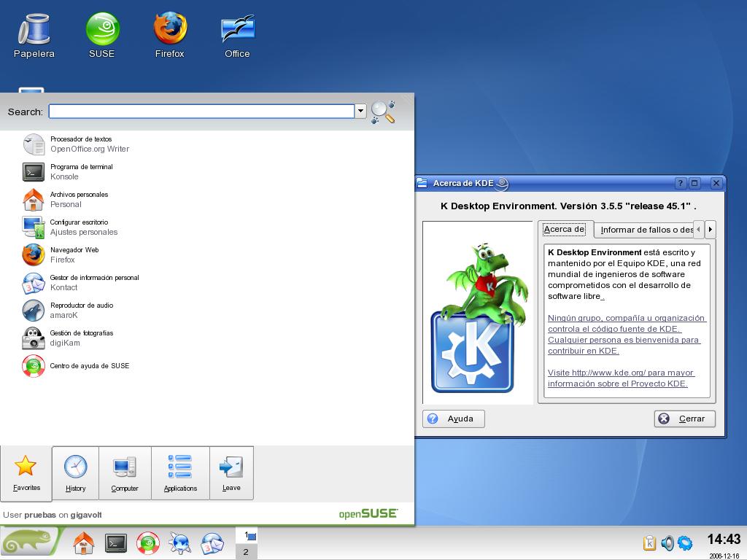Open the search history dropdown arrow
The width and height of the screenshot is (747, 560).
coord(360,111)
